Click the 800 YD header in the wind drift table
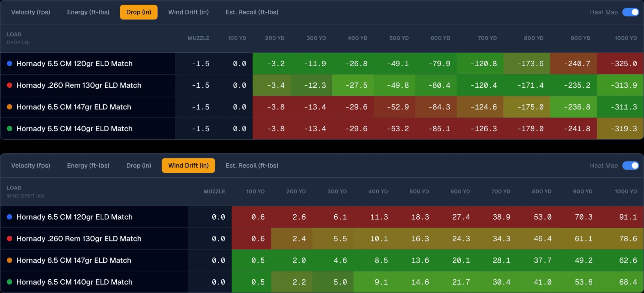Screen dimensions: 644x293 [x=542, y=192]
